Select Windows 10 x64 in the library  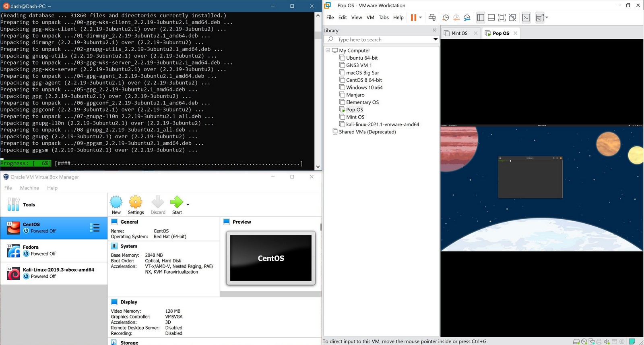(x=364, y=87)
